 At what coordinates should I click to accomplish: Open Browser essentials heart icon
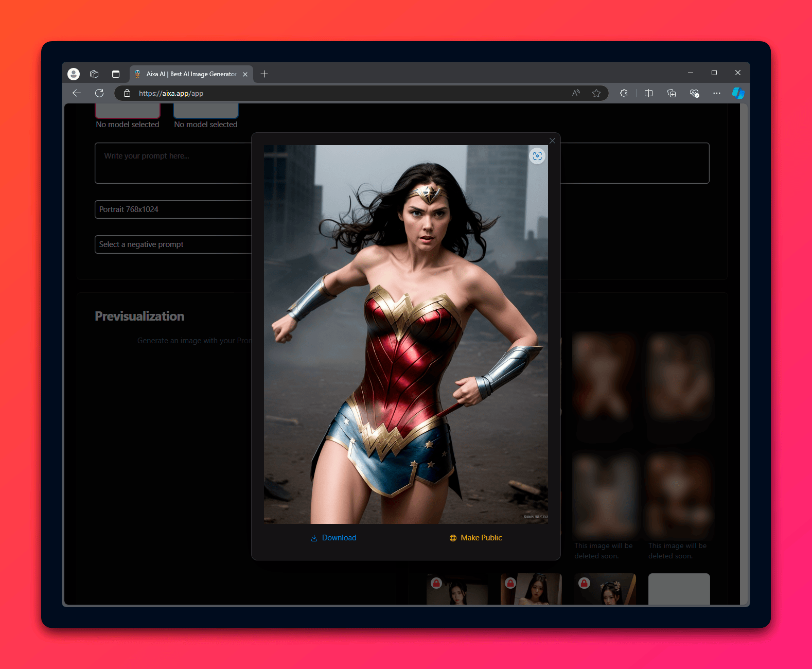tap(694, 93)
